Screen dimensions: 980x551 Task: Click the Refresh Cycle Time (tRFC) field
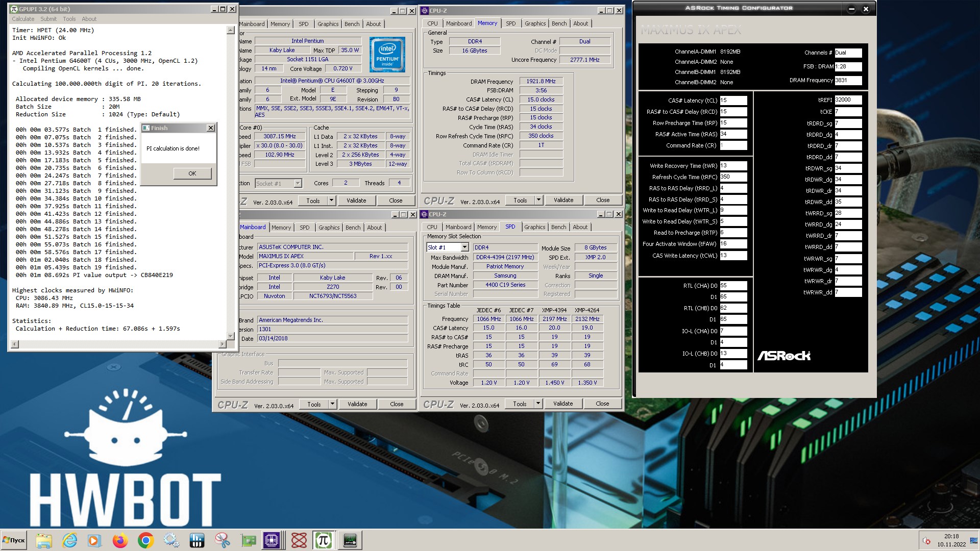point(733,177)
